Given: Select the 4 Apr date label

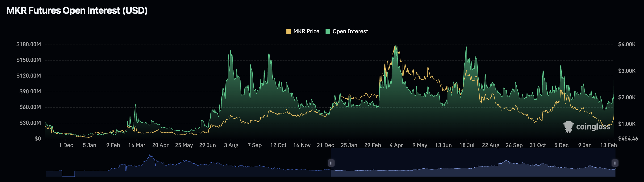Looking at the screenshot, I should click(x=396, y=145).
